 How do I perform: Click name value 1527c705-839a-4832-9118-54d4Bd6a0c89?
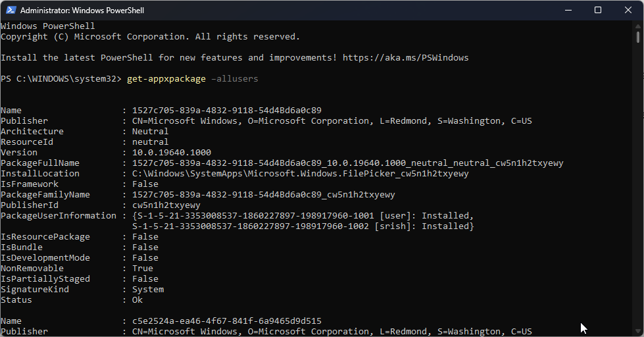click(227, 110)
